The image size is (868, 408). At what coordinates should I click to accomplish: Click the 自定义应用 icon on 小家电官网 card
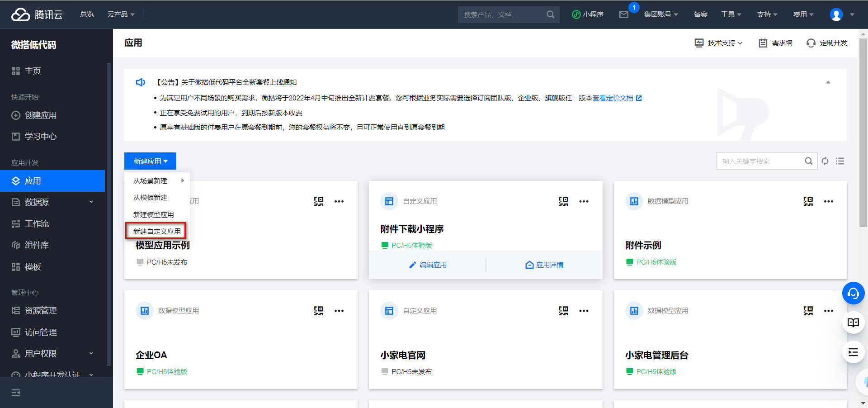(x=389, y=311)
